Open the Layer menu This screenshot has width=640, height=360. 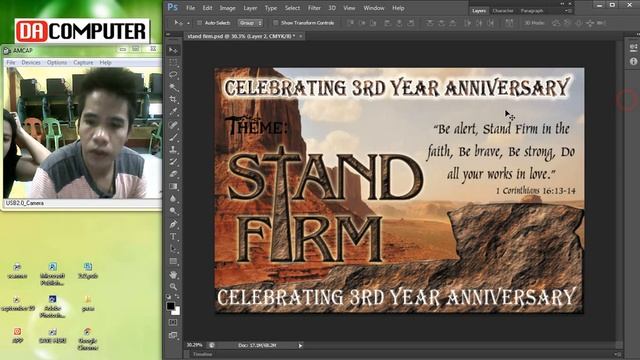(x=250, y=8)
